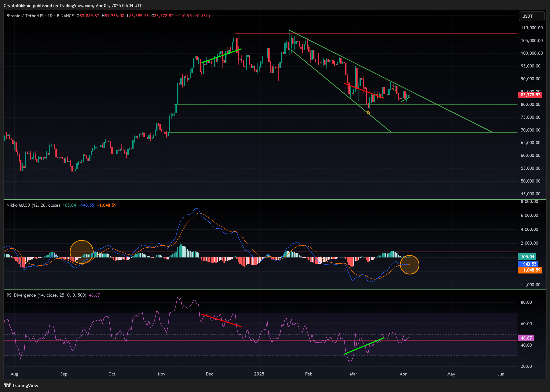Viewport: 550px width, 392px height.
Task: Click the TradingView logo icon
Action: tap(7, 385)
